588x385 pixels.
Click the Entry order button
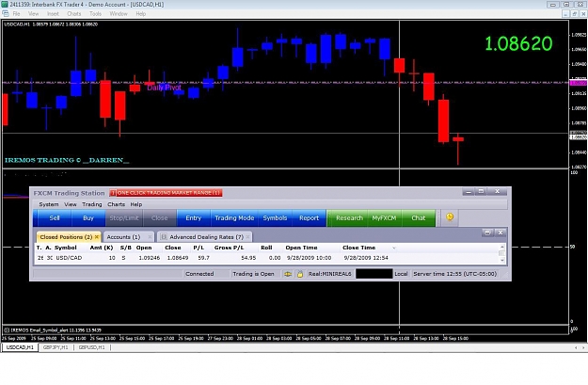click(x=194, y=218)
